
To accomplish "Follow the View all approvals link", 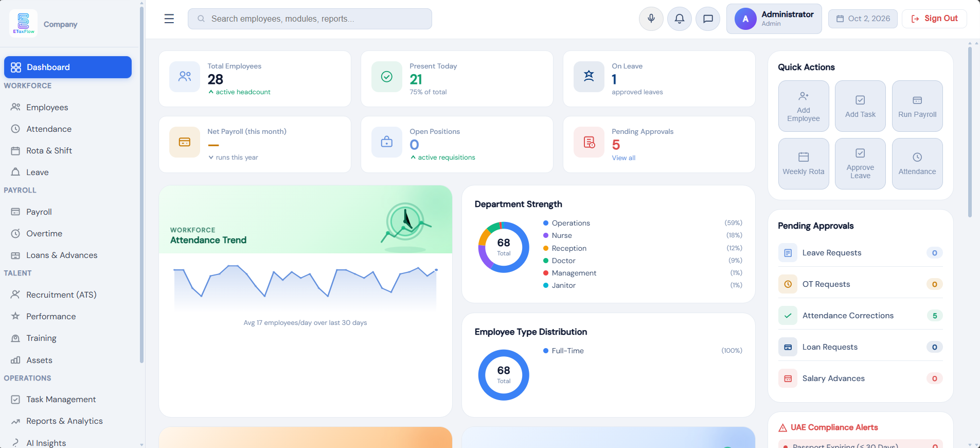I will (623, 158).
